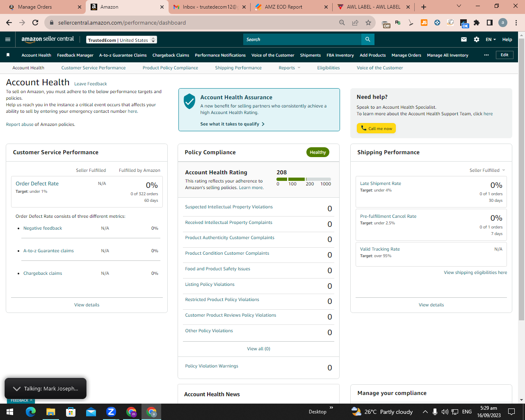This screenshot has width=525, height=420.
Task: Reload the page in the browser
Action: tap(35, 23)
